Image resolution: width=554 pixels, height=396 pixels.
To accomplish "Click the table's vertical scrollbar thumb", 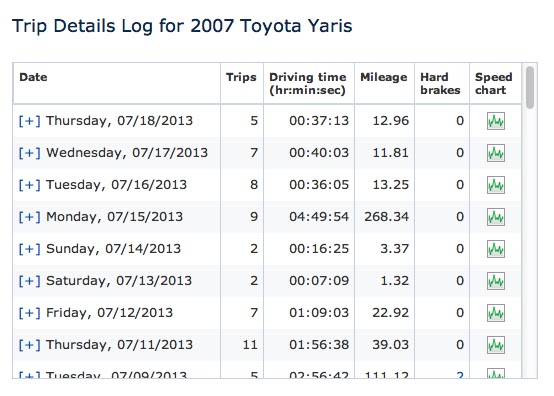I will 530,87.
